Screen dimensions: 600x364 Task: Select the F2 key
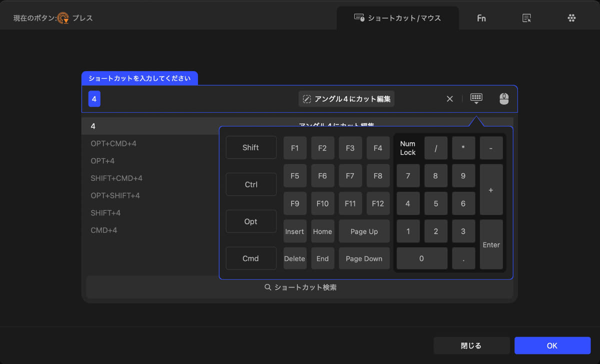point(322,148)
